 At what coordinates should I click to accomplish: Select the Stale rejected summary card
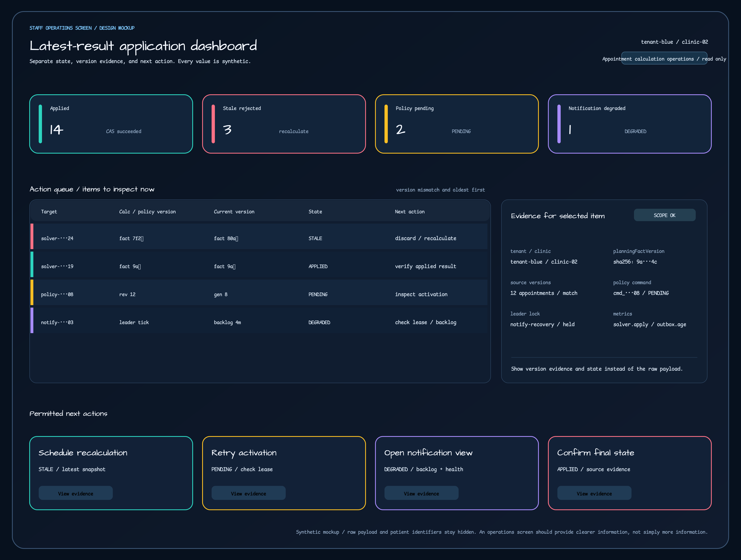(x=284, y=124)
